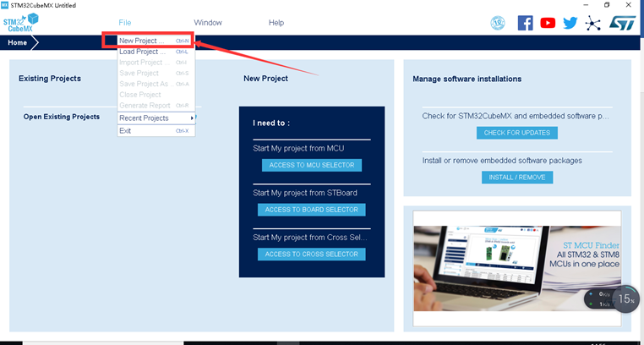Screen dimensions: 644x345
Task: Choose Exit from the File menu
Action: click(156, 131)
